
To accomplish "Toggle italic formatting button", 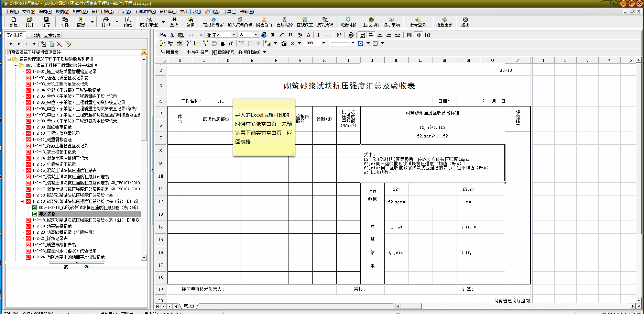I will click(x=281, y=35).
